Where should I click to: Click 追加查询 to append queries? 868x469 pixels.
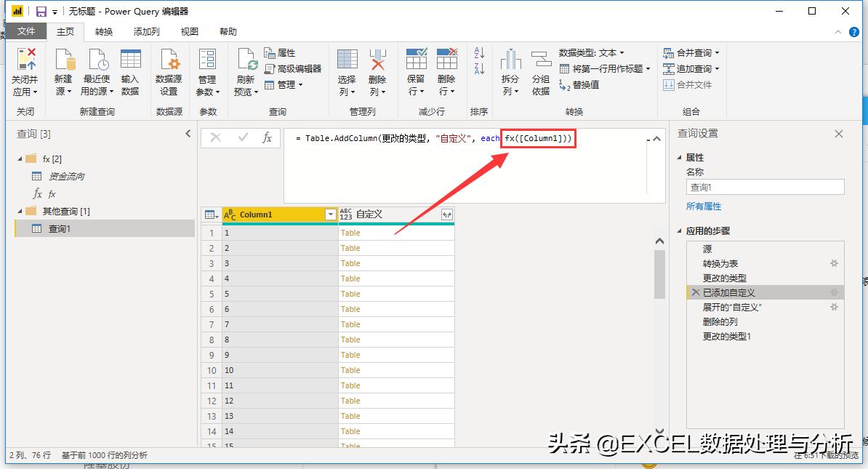pos(689,68)
